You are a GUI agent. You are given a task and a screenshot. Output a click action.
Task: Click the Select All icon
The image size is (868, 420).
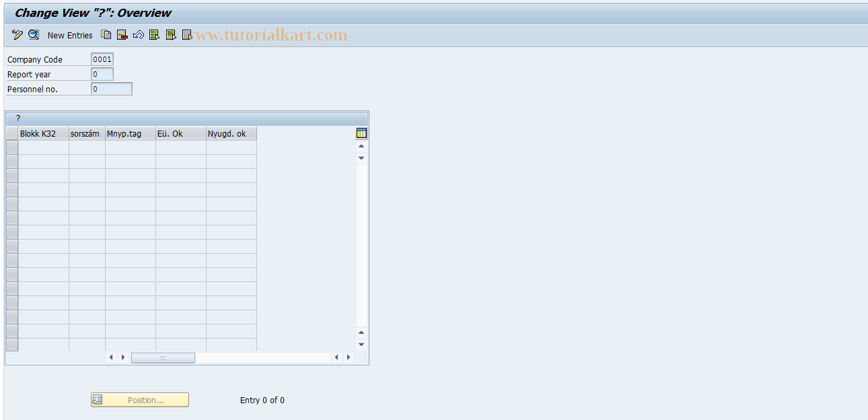[154, 35]
